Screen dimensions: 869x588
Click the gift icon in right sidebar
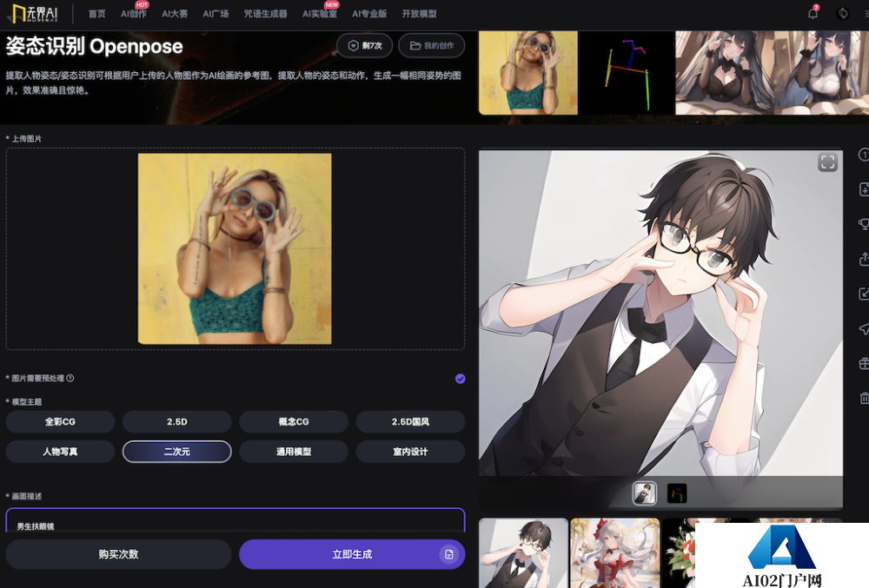coord(864,363)
